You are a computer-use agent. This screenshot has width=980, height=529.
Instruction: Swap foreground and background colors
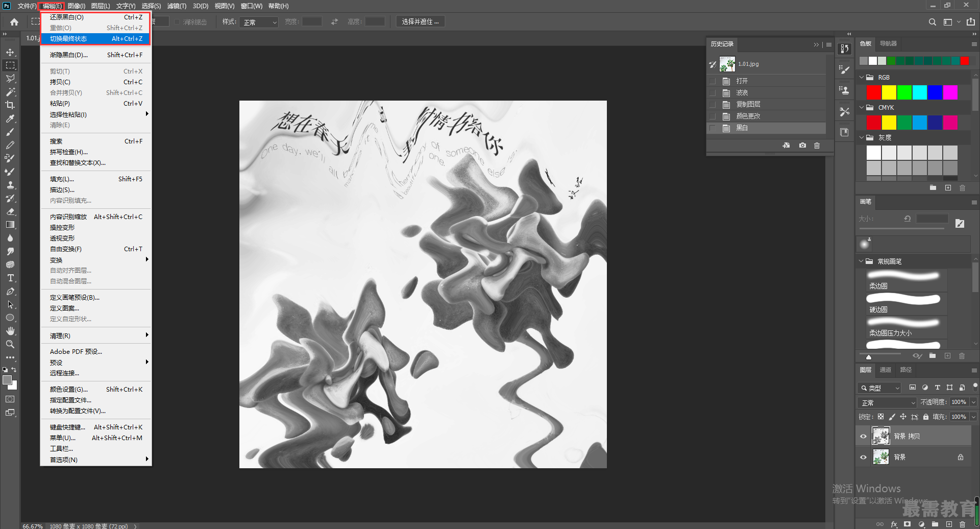(14, 370)
